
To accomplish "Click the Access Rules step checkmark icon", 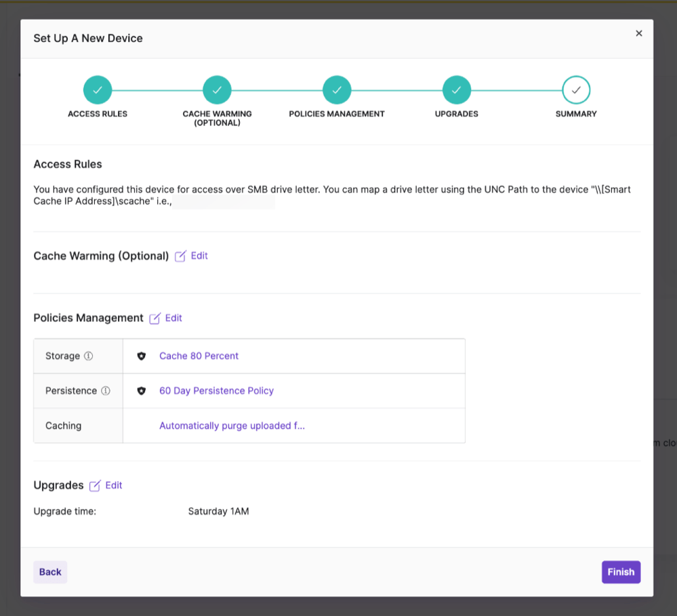I will tap(98, 89).
